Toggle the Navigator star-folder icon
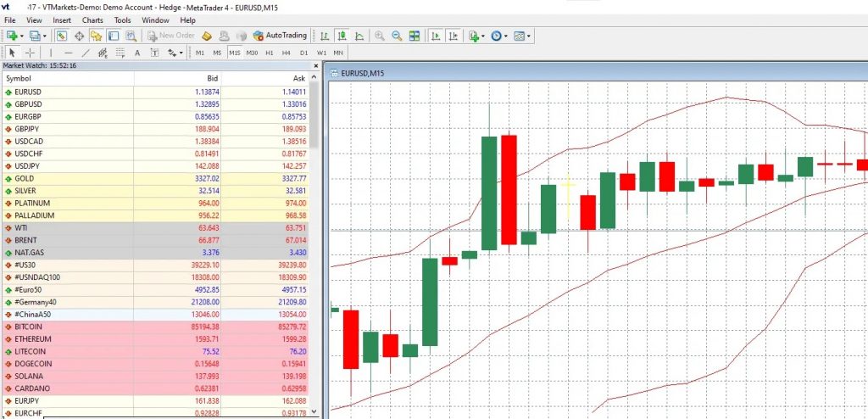Screen dimensions: 868x419 pyautogui.click(x=97, y=36)
